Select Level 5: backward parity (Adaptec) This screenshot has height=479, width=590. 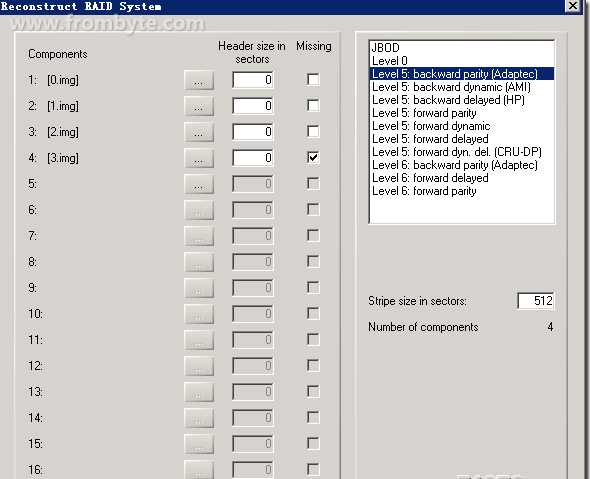tap(462, 74)
